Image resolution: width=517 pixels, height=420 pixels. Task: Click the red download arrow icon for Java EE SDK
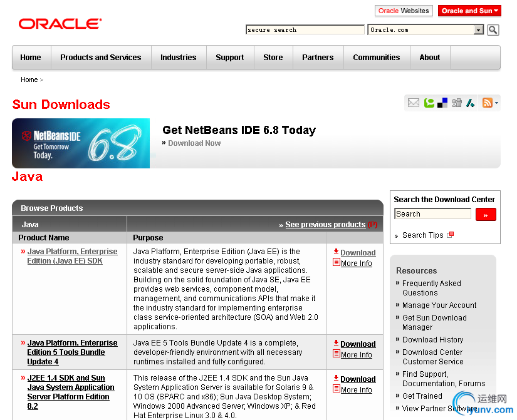[x=336, y=252]
